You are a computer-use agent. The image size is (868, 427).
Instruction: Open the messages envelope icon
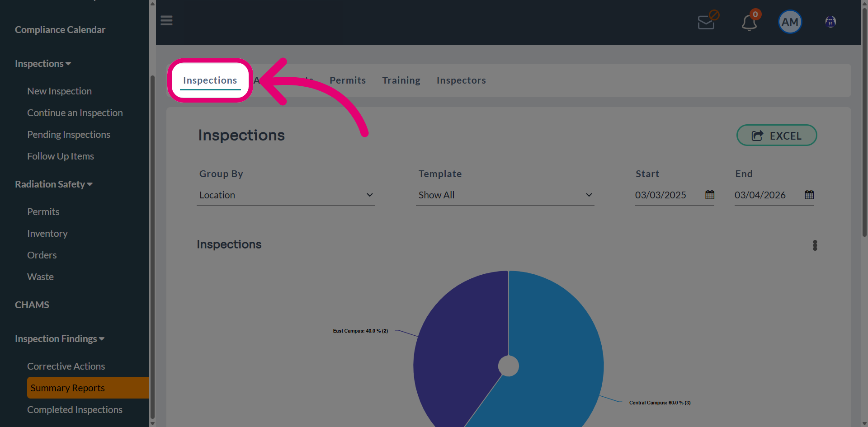coord(706,22)
